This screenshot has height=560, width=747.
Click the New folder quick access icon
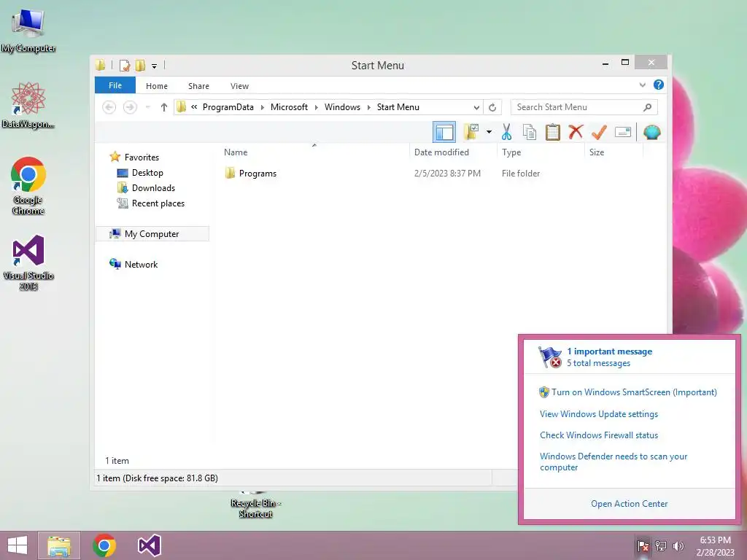click(140, 65)
